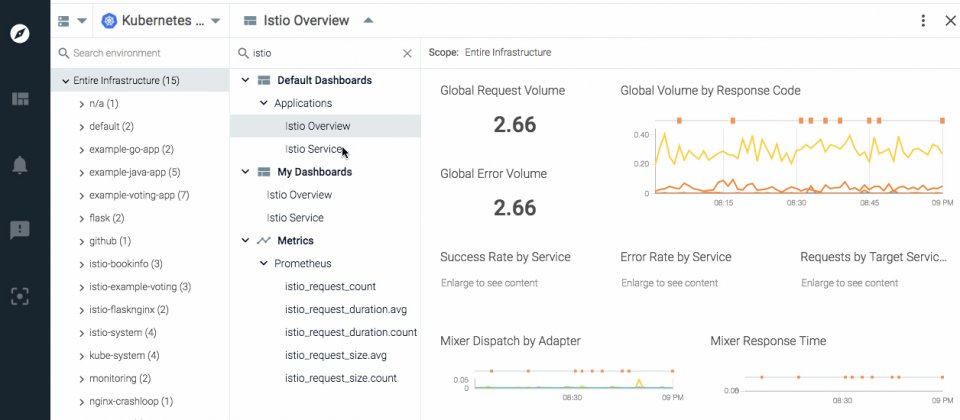The height and width of the screenshot is (420, 960).
Task: Enlarge the Success Rate by Service panel
Action: click(489, 283)
